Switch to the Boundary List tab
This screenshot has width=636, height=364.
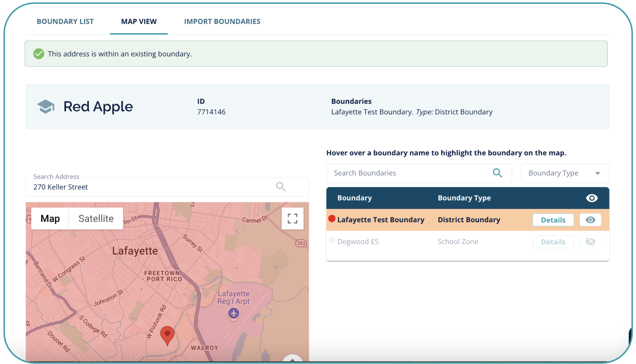[x=65, y=21]
